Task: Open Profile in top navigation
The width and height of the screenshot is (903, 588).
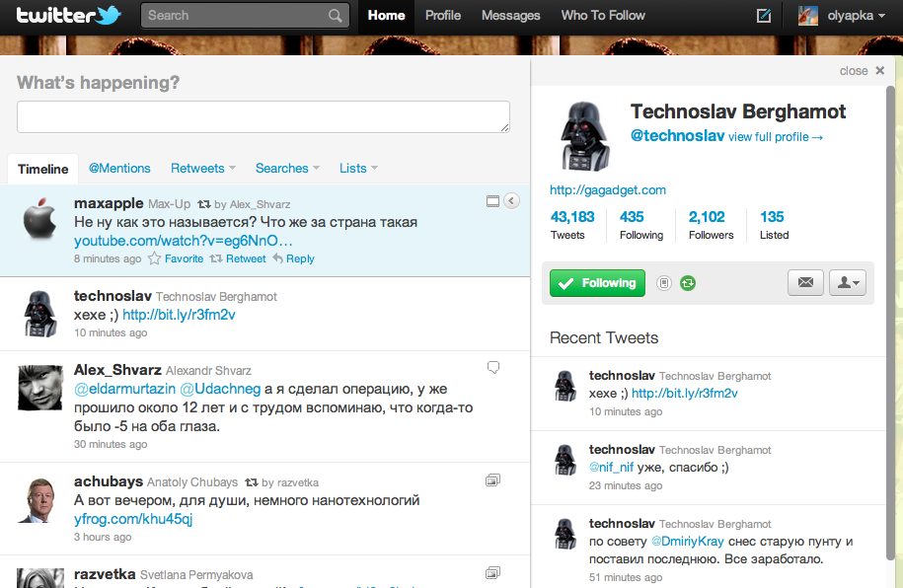Action: click(x=443, y=16)
